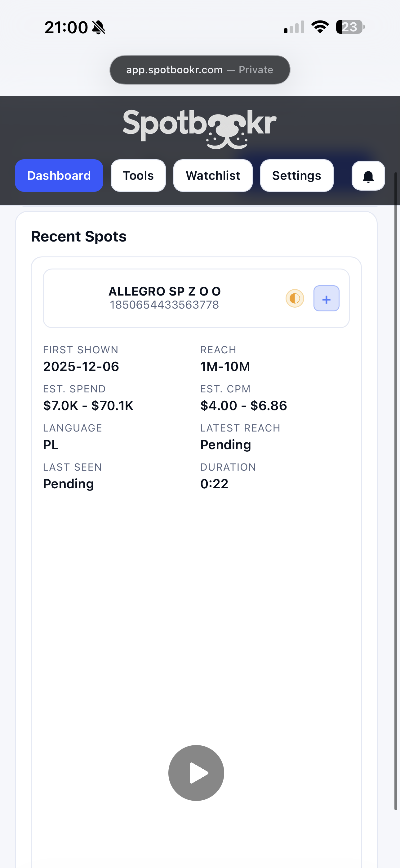Tap the Est. Spend value $7.0K - $70.1K

[88, 406]
